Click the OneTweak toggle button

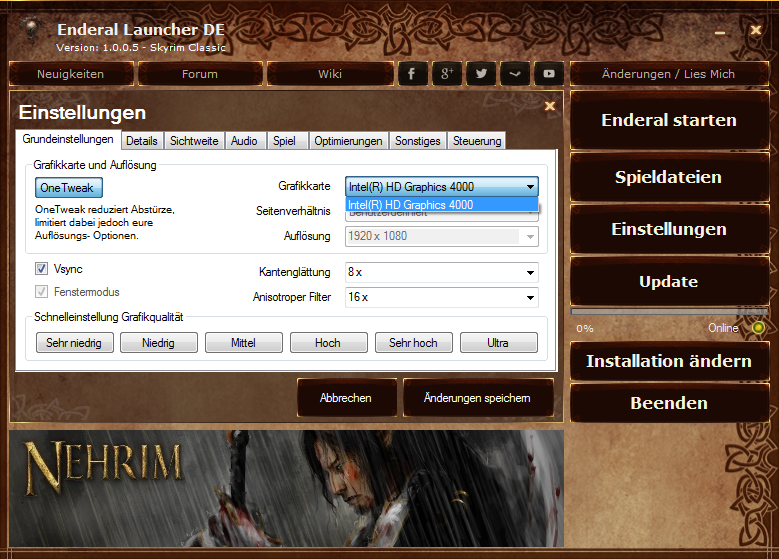pyautogui.click(x=69, y=187)
